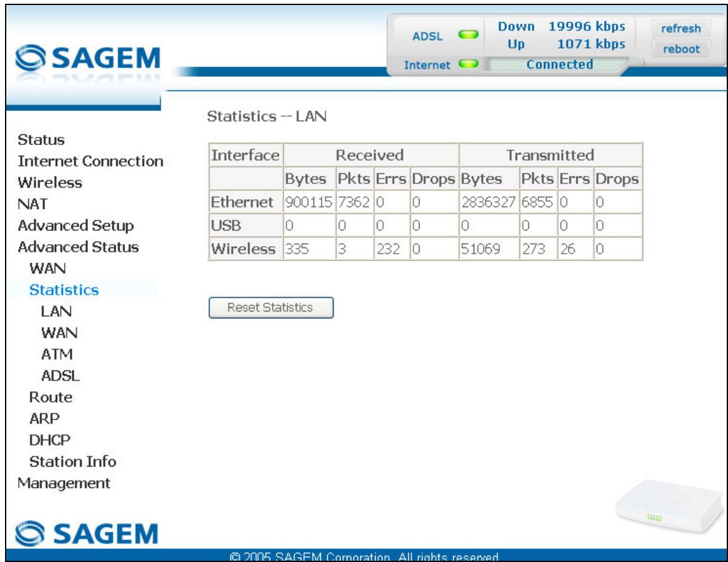Click the SAGEM logo at top left

(88, 59)
